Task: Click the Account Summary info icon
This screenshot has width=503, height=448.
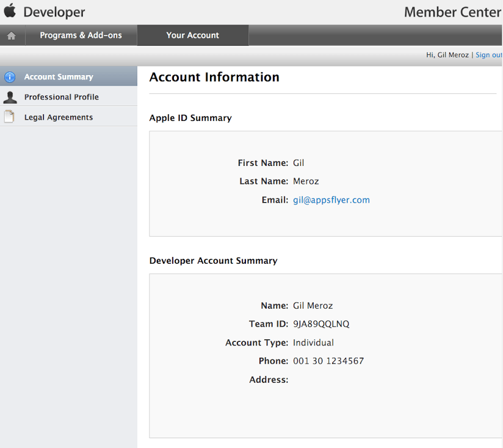Action: [10, 77]
